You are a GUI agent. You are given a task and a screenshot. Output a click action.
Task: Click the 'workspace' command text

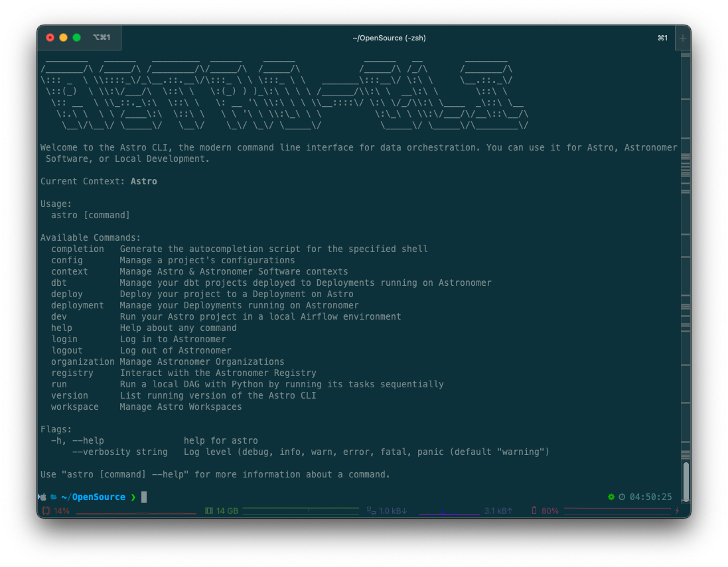pyautogui.click(x=75, y=407)
